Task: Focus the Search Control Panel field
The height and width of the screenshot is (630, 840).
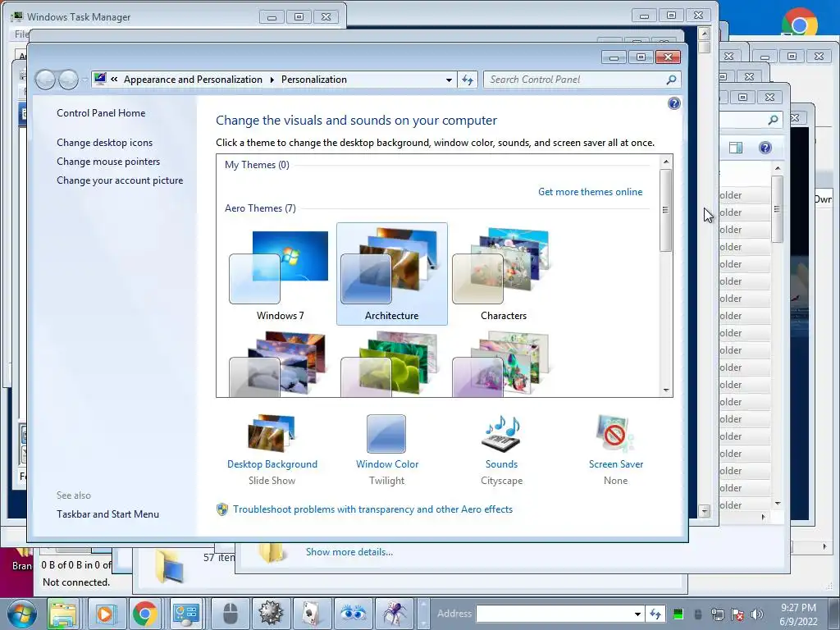Action: click(575, 80)
